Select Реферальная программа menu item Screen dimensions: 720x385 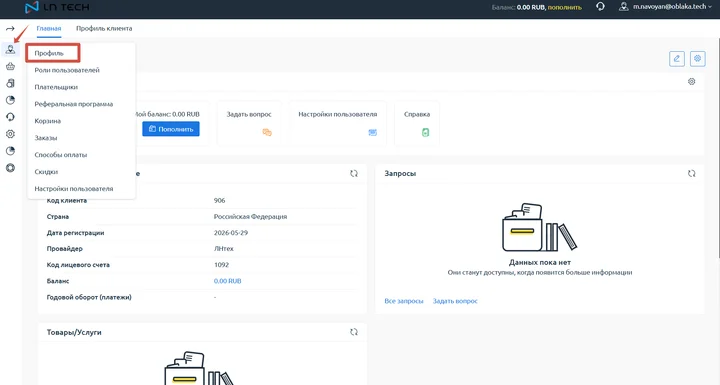coord(73,104)
